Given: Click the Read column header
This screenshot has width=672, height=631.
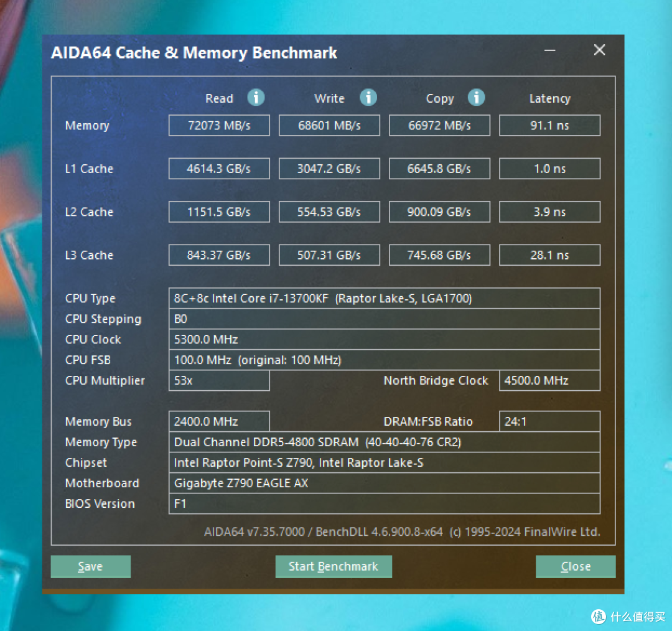Looking at the screenshot, I should [219, 98].
